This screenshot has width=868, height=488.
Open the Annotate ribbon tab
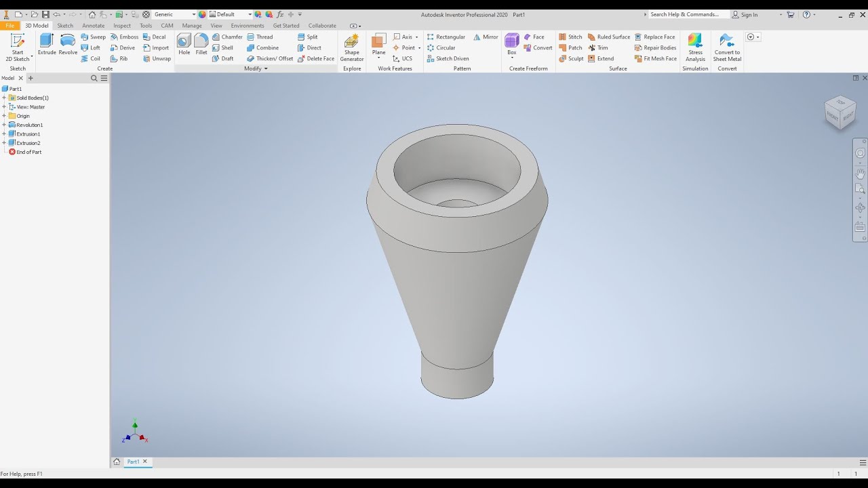(x=94, y=26)
